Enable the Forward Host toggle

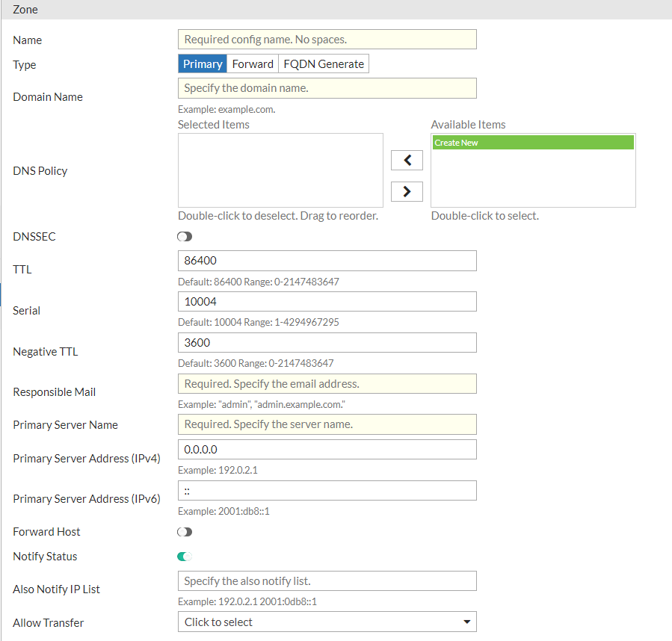point(185,531)
